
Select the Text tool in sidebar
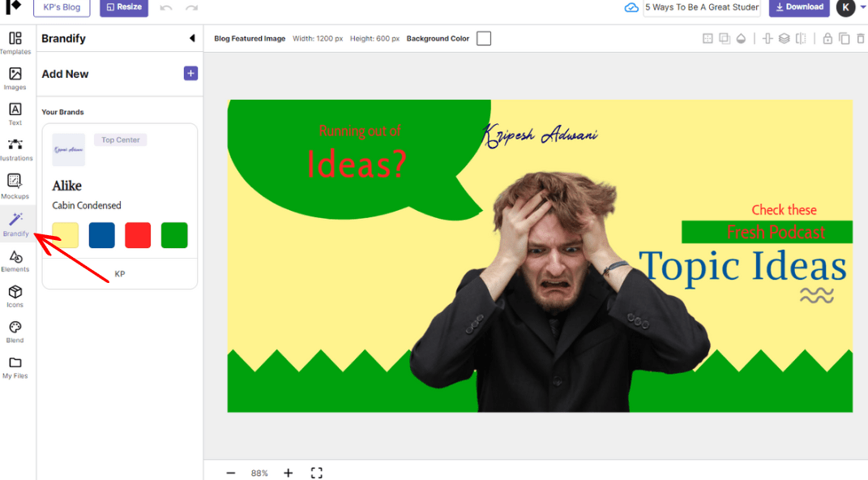click(15, 114)
